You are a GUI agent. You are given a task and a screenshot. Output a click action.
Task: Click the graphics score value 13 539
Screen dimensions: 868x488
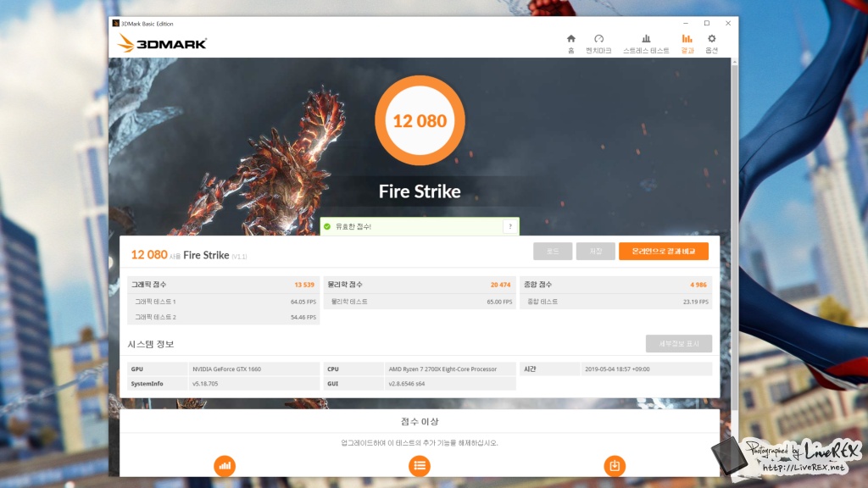304,285
